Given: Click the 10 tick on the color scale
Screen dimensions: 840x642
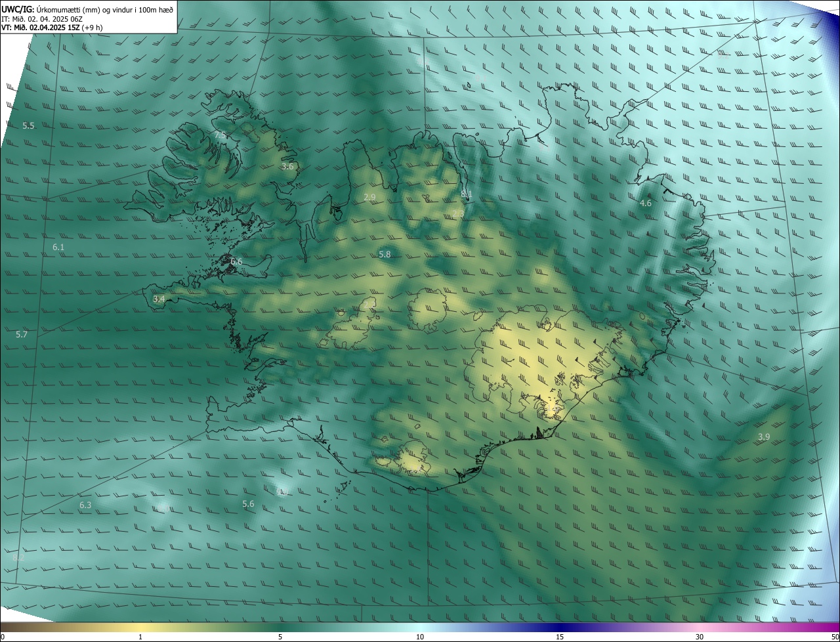Looking at the screenshot, I should point(420,637).
